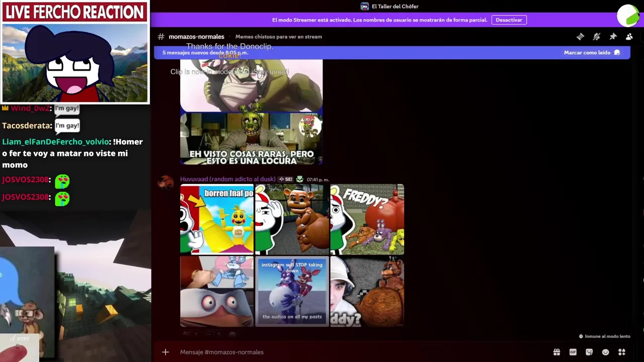Viewport: 644px width, 362px height.
Task: Click the streamer mode notice text
Action: pos(379,20)
